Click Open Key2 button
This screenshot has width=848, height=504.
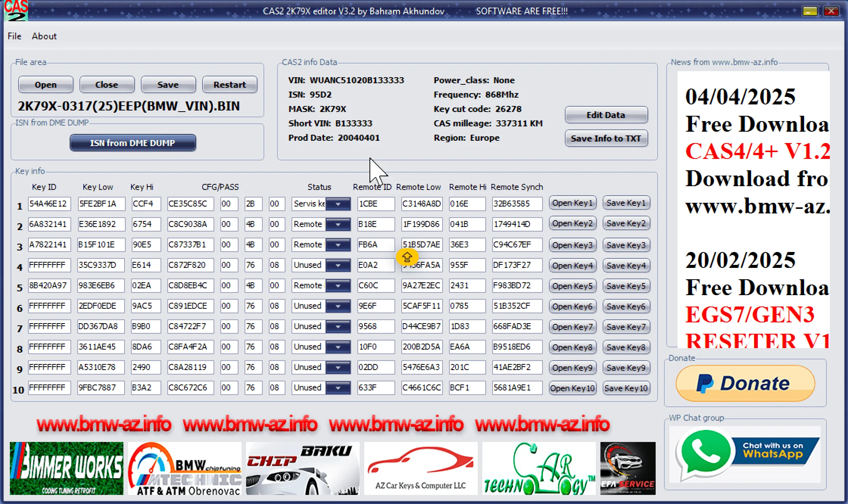(572, 224)
